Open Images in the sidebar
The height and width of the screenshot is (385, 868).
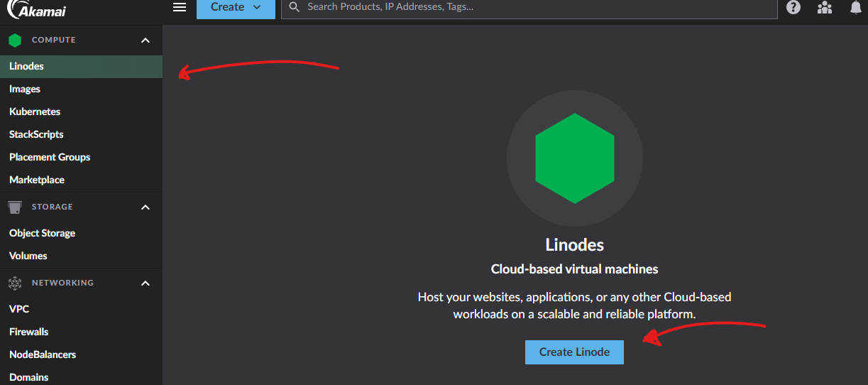click(81, 89)
